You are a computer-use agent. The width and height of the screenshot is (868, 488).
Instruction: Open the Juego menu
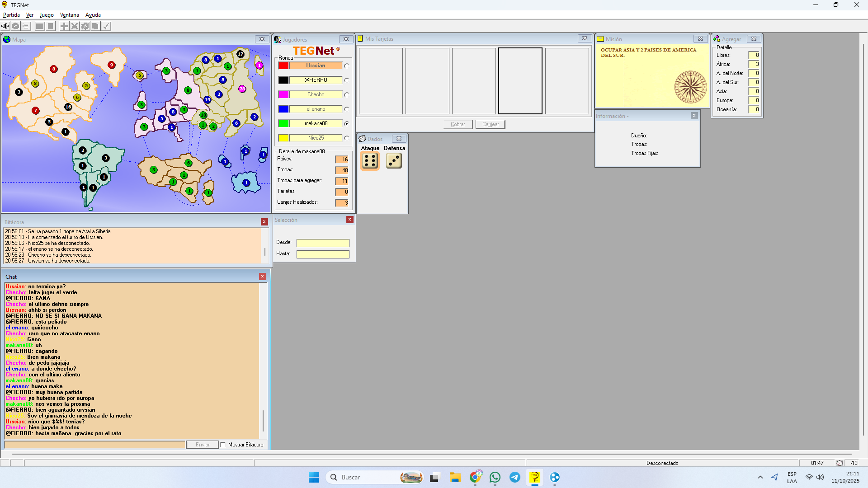coord(47,15)
